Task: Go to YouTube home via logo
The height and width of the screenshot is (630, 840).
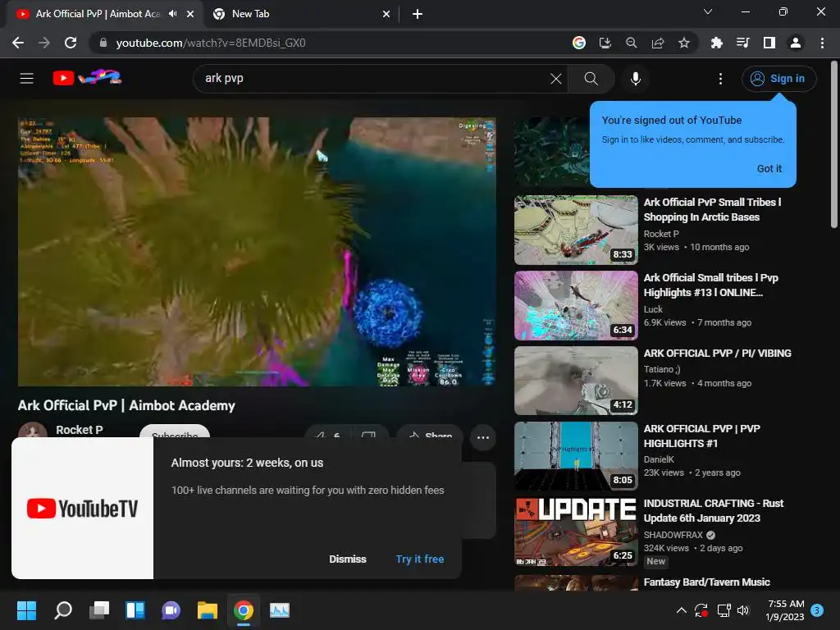Action: [x=87, y=78]
